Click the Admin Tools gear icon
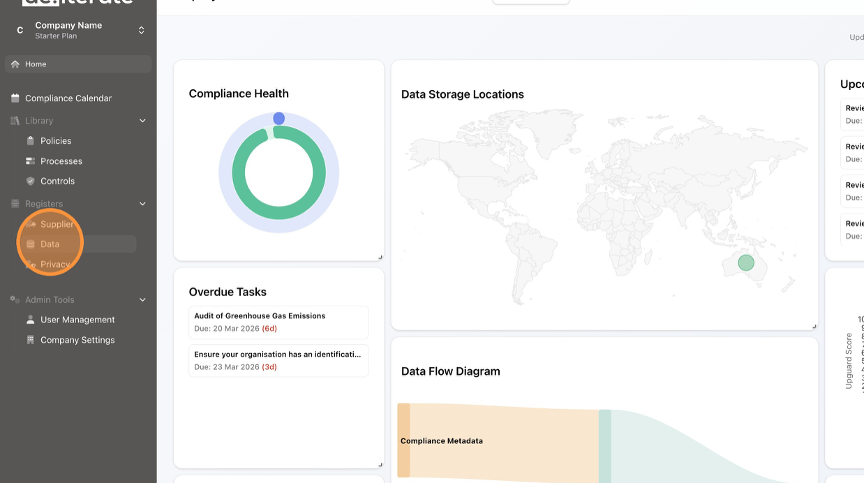 (15, 300)
